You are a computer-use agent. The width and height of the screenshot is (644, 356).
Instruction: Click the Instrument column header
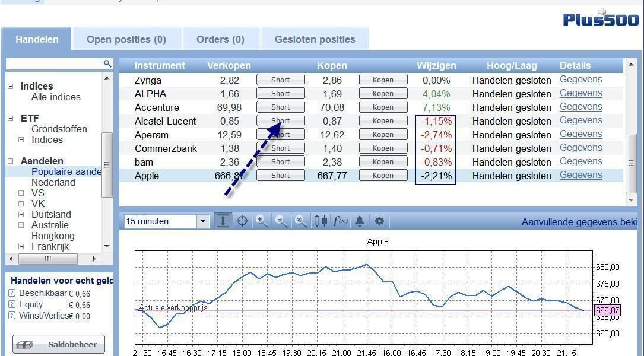point(160,66)
